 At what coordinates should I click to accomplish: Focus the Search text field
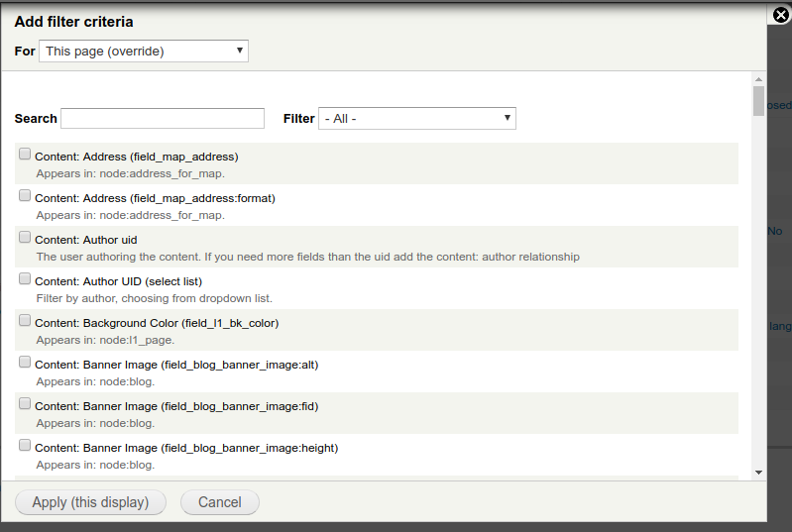[163, 119]
